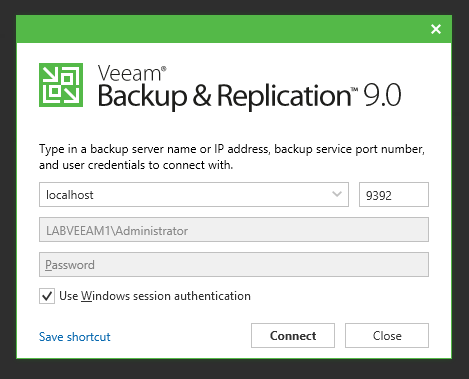Click the Close button
The height and width of the screenshot is (379, 469).
pos(387,335)
